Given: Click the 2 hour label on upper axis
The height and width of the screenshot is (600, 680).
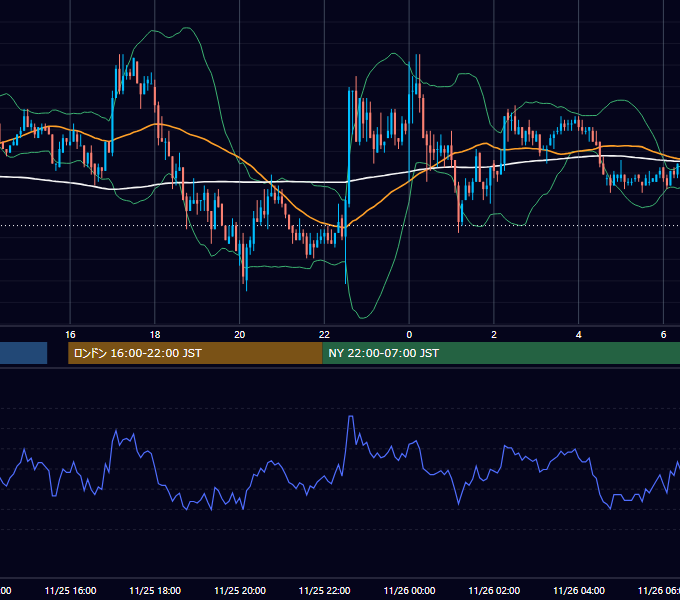Looking at the screenshot, I should tap(494, 334).
